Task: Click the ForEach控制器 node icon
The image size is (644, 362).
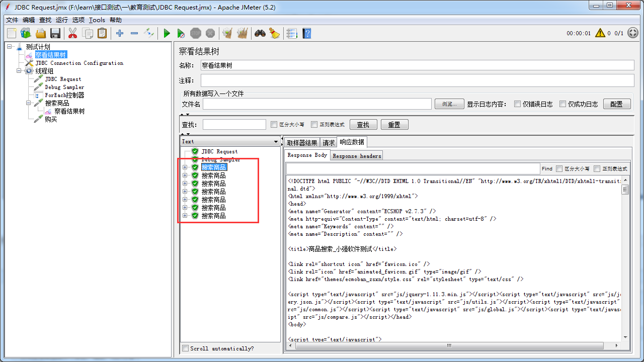Action: pyautogui.click(x=38, y=95)
